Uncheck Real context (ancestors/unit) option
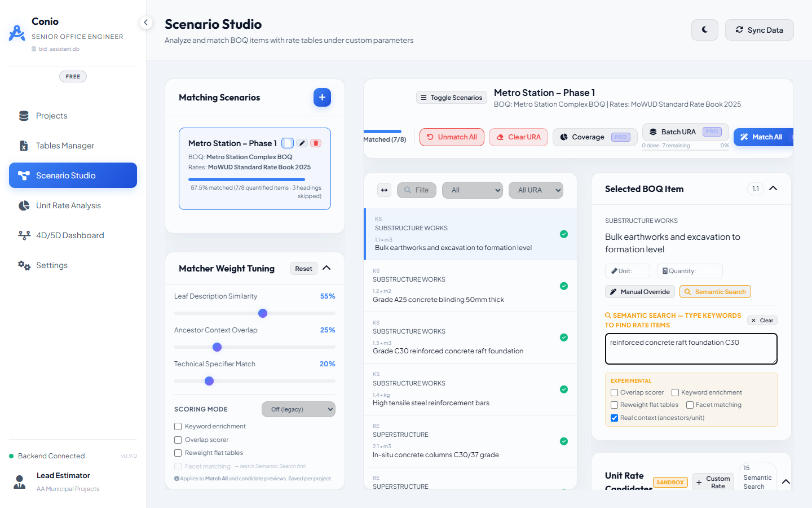 [x=615, y=418]
